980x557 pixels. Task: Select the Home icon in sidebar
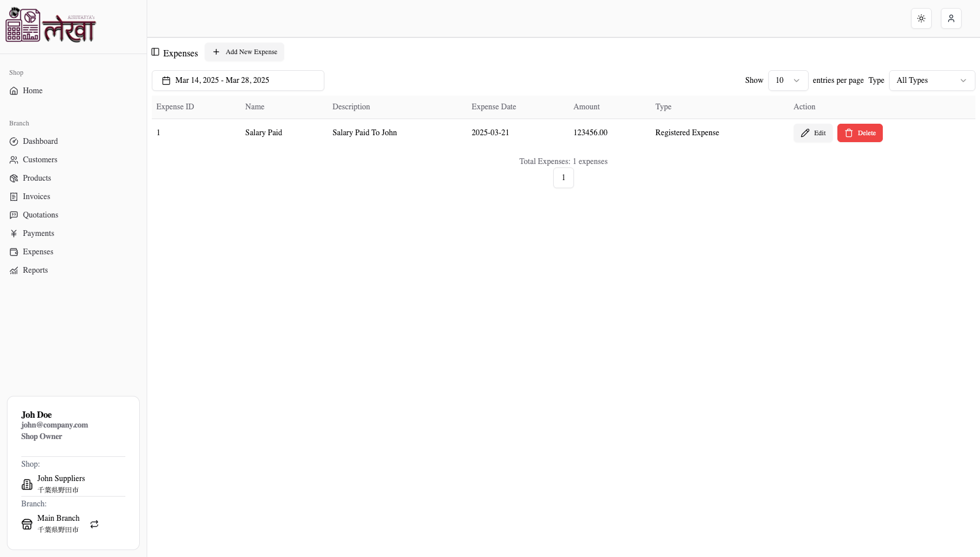(14, 90)
